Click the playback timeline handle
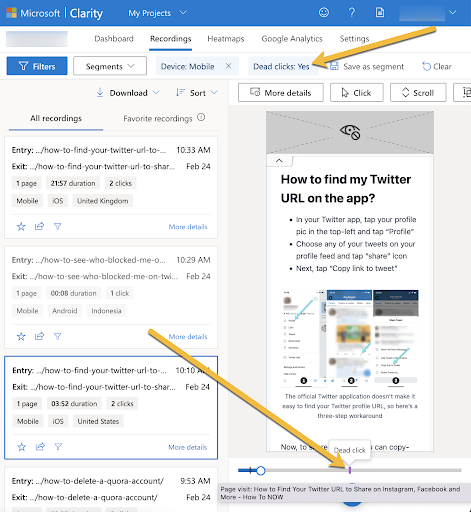 pos(261,471)
